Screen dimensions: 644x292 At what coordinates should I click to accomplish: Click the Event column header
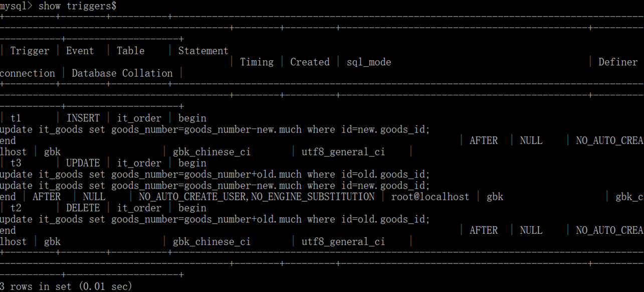coord(80,51)
